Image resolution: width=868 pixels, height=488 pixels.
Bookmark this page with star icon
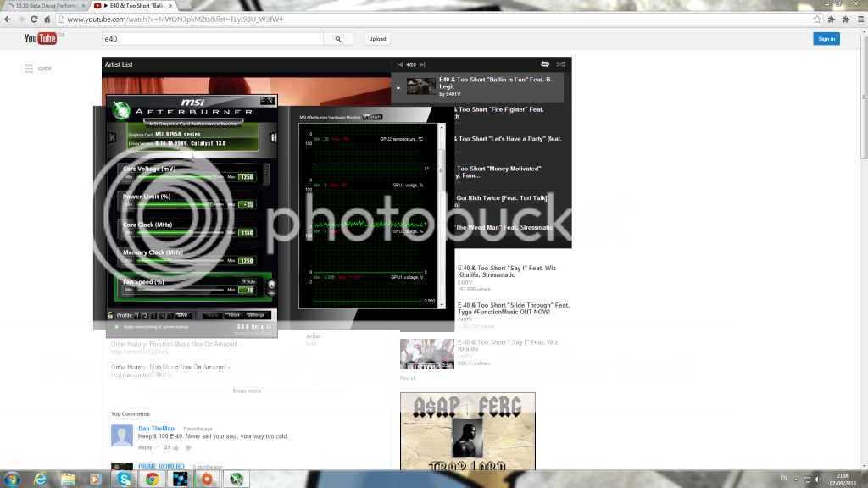pos(817,19)
